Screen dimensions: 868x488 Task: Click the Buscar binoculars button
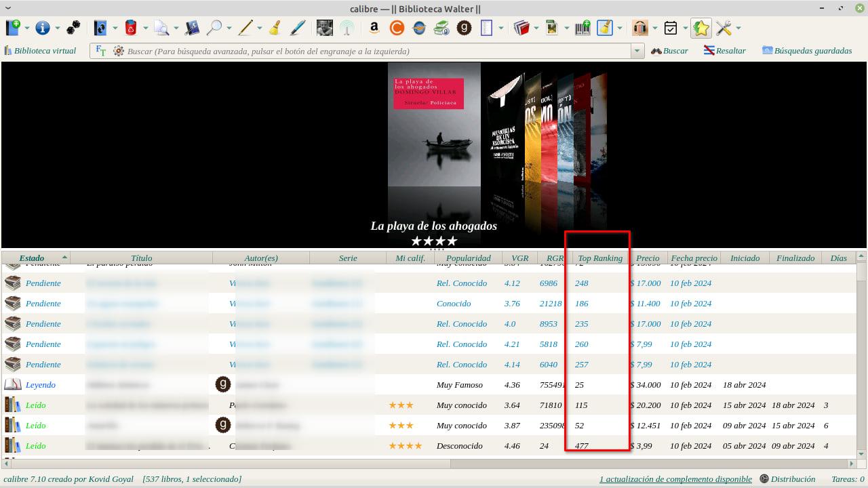coord(669,51)
